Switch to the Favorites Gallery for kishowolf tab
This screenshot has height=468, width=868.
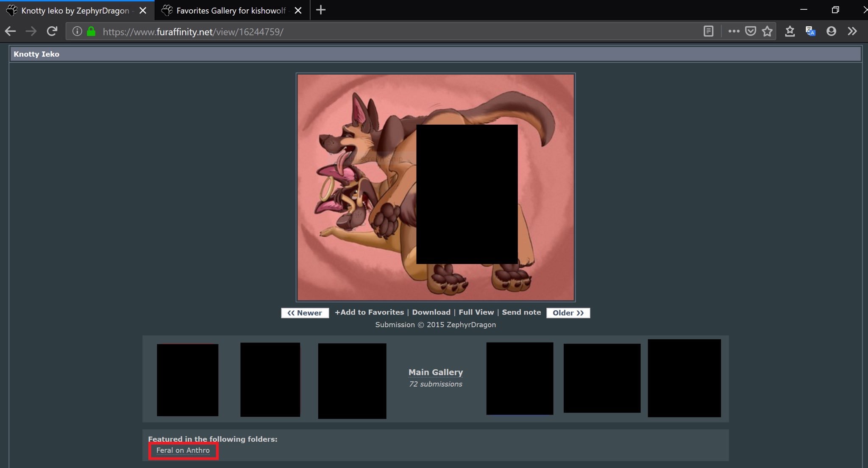(x=232, y=11)
